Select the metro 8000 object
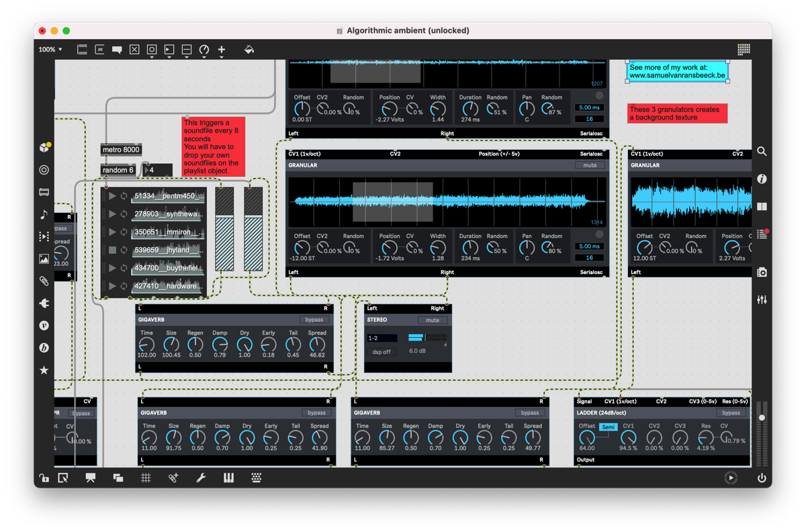Image resolution: width=806 pixels, height=532 pixels. pos(122,150)
